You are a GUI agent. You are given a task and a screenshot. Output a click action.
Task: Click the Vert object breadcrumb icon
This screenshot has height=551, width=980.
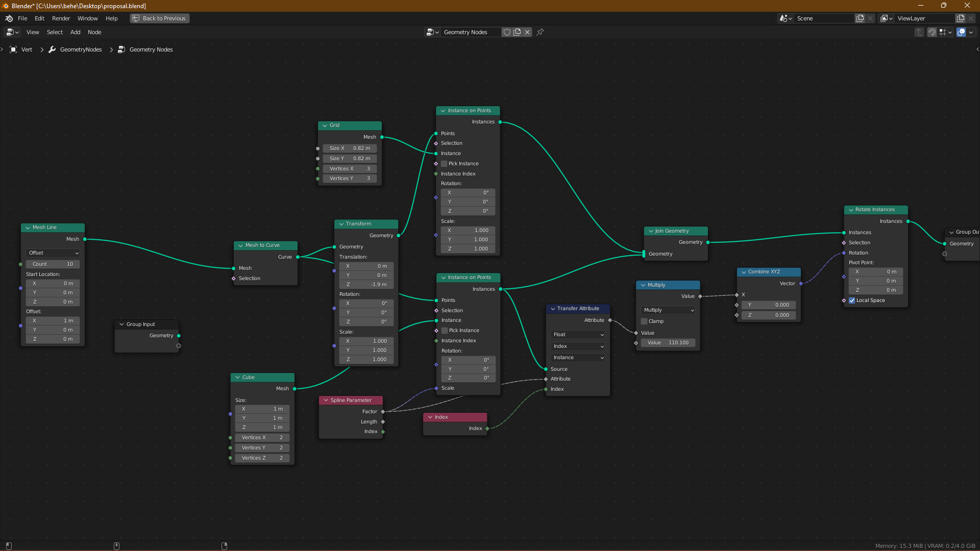(13, 49)
